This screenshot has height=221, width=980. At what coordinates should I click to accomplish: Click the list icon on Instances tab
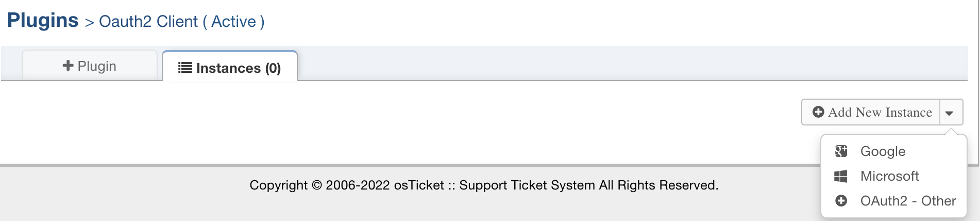(185, 68)
